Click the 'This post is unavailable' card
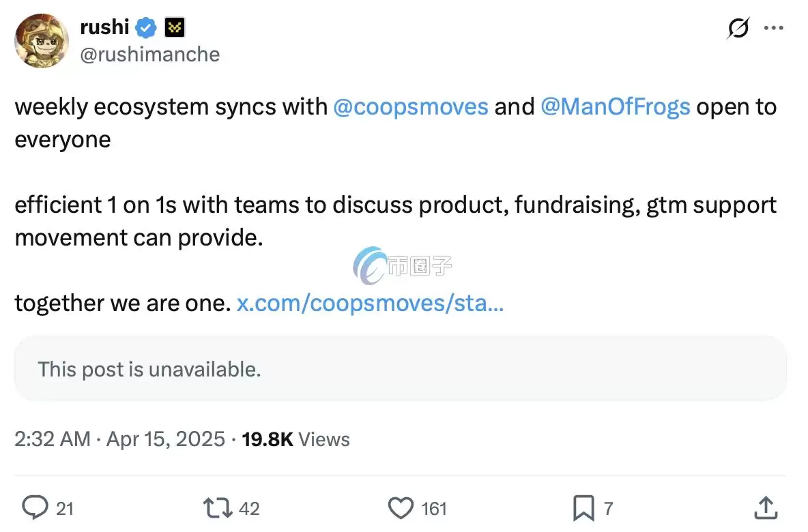Image resolution: width=808 pixels, height=532 pixels. 400,368
